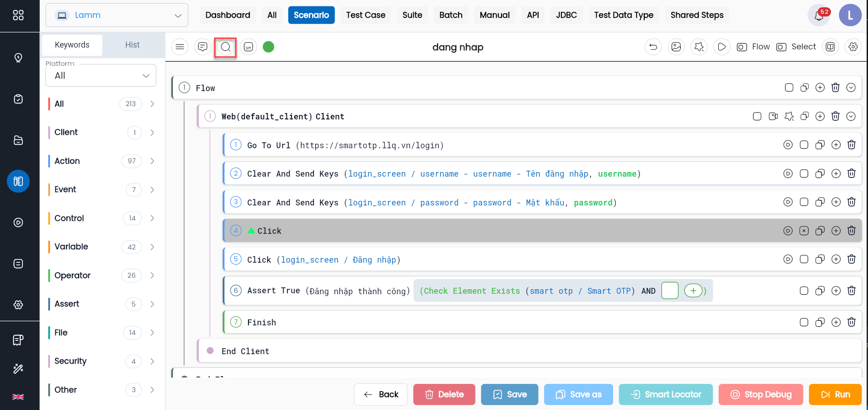Click the search icon in scenario toolbar
Image resolution: width=868 pixels, height=410 pixels.
[x=226, y=47]
